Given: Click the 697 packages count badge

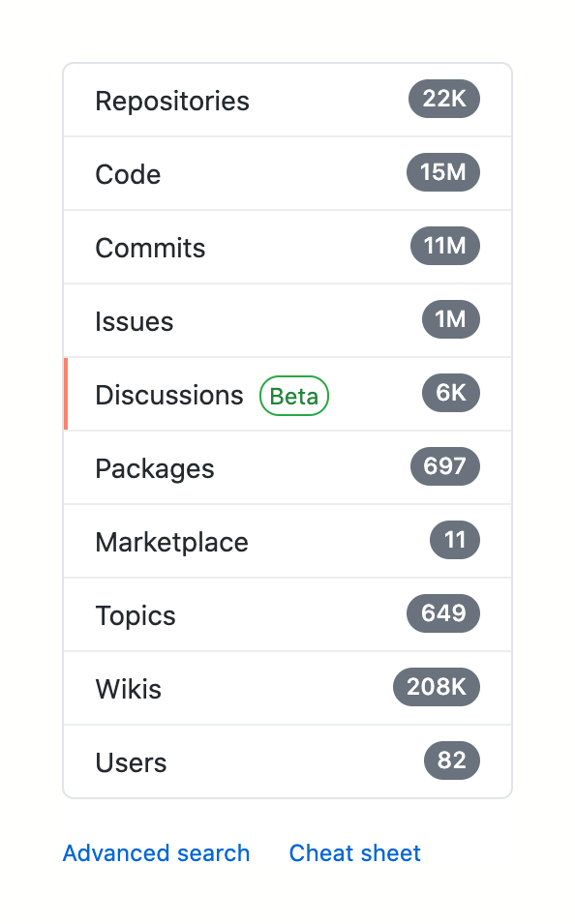Looking at the screenshot, I should pos(444,466).
